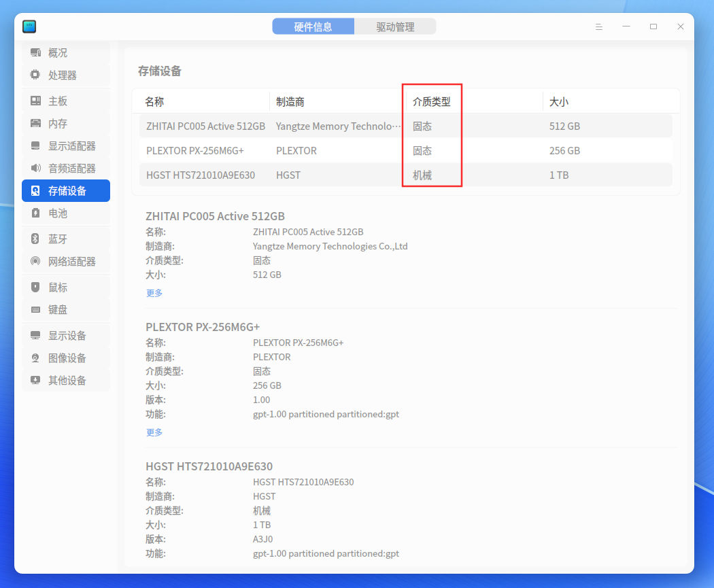Click the PLEXTOR manufacturer table cell

296,151
